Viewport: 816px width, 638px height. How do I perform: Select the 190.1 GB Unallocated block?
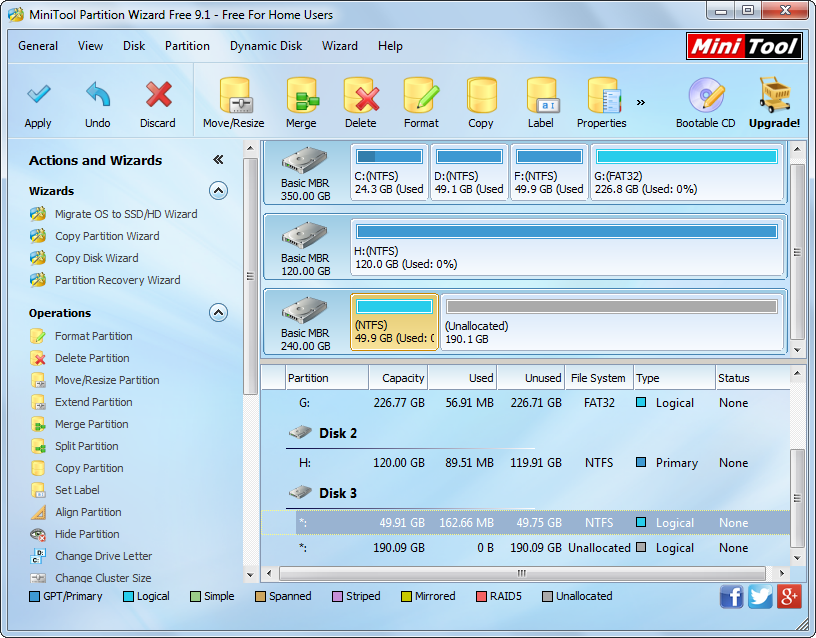pos(612,322)
